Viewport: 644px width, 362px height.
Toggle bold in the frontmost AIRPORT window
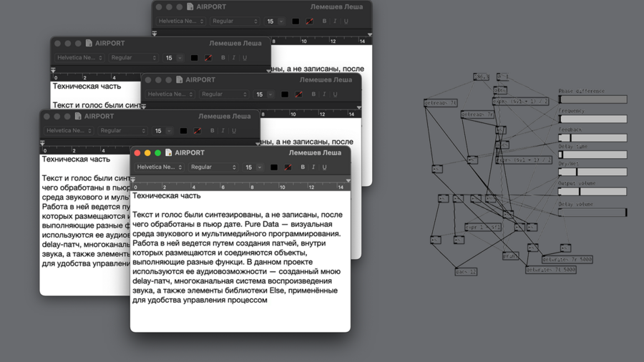tap(303, 167)
